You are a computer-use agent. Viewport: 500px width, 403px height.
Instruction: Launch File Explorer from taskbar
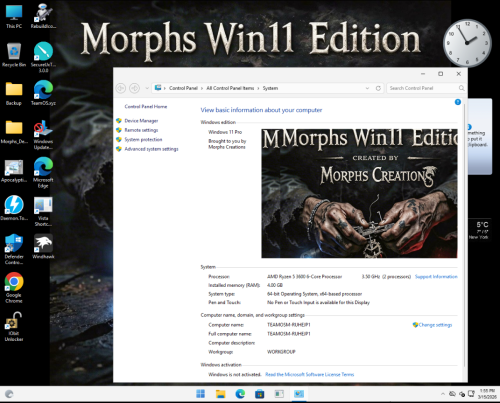(x=220, y=394)
